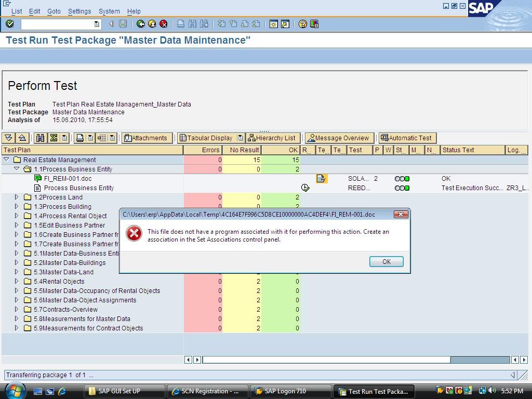Open the layout icon dropdown arrow
The height and width of the screenshot is (399, 532).
(112, 138)
